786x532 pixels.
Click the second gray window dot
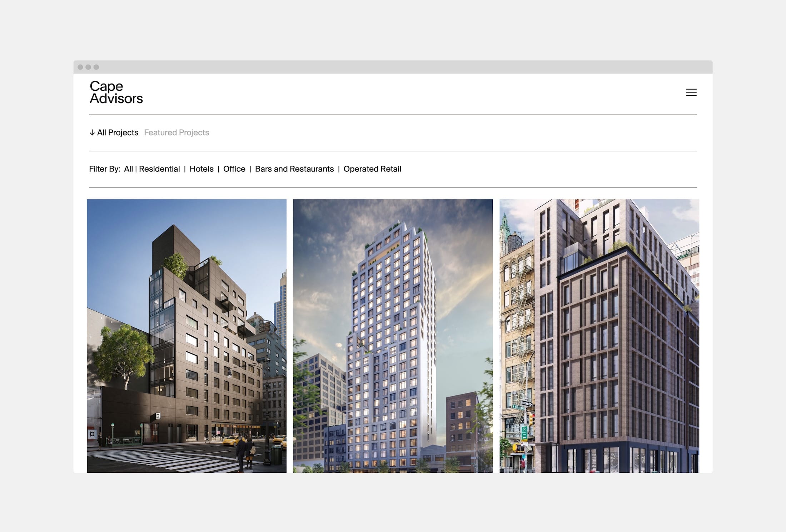tap(88, 67)
